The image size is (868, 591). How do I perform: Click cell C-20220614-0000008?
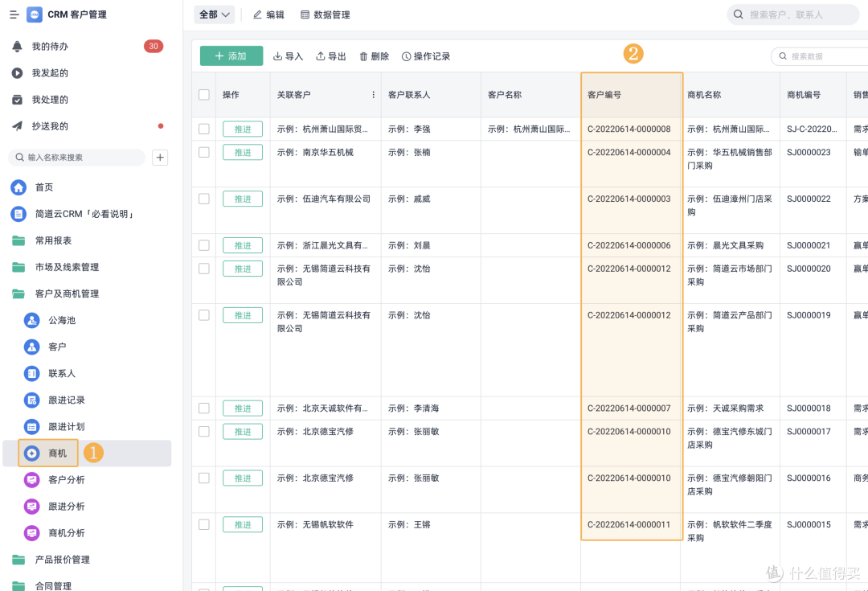(x=628, y=129)
